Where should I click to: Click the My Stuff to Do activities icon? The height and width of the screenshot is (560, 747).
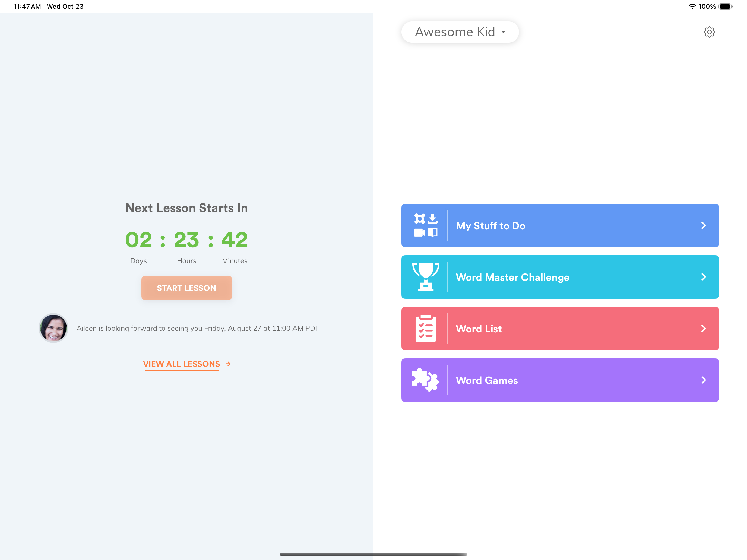pos(426,225)
